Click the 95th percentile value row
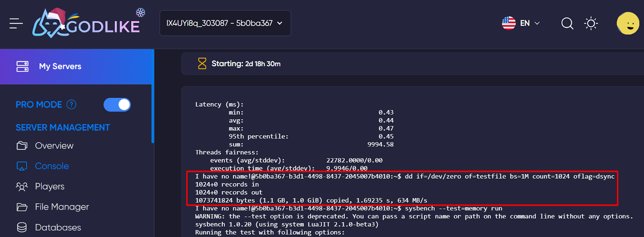 [311, 136]
